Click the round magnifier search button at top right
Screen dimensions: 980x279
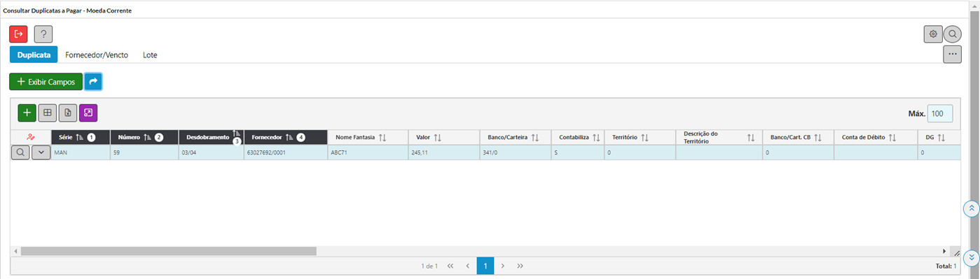click(953, 34)
